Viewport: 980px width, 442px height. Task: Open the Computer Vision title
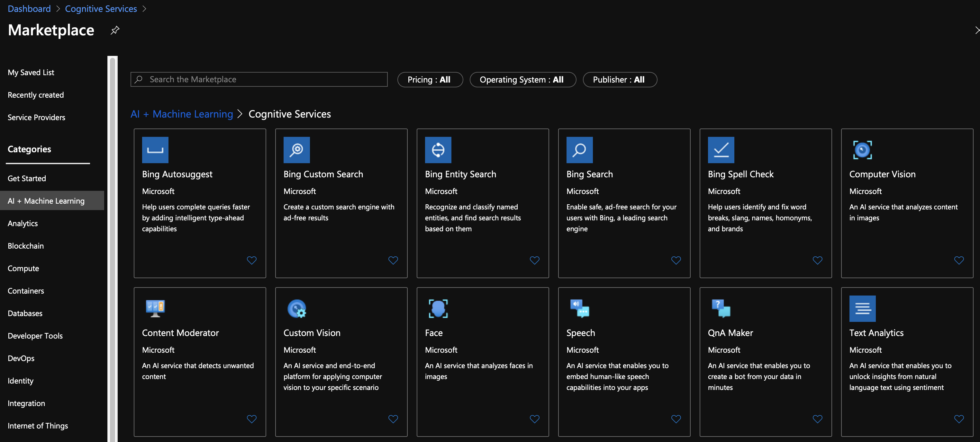point(882,174)
